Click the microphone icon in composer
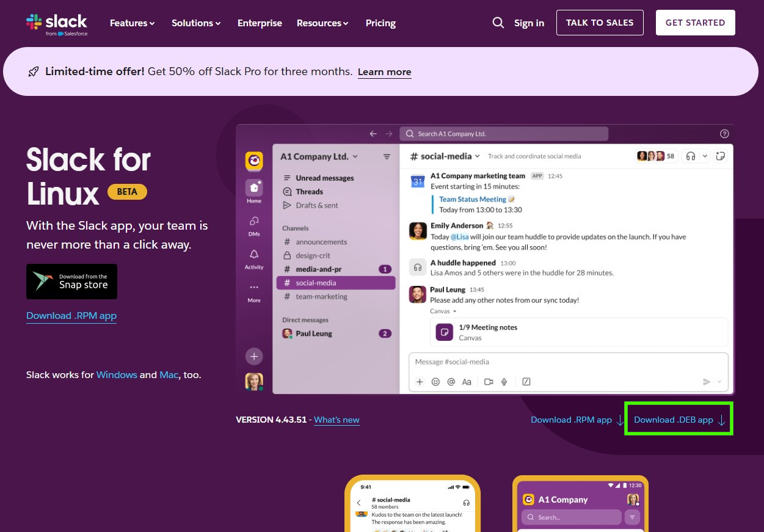Screen dimensions: 764x532 [x=504, y=382]
